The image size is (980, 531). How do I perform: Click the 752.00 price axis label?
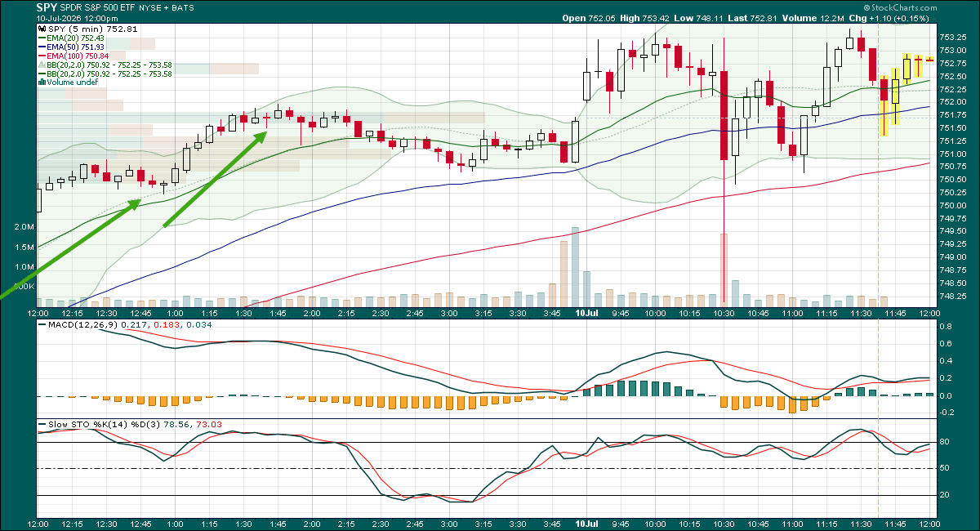click(x=953, y=101)
